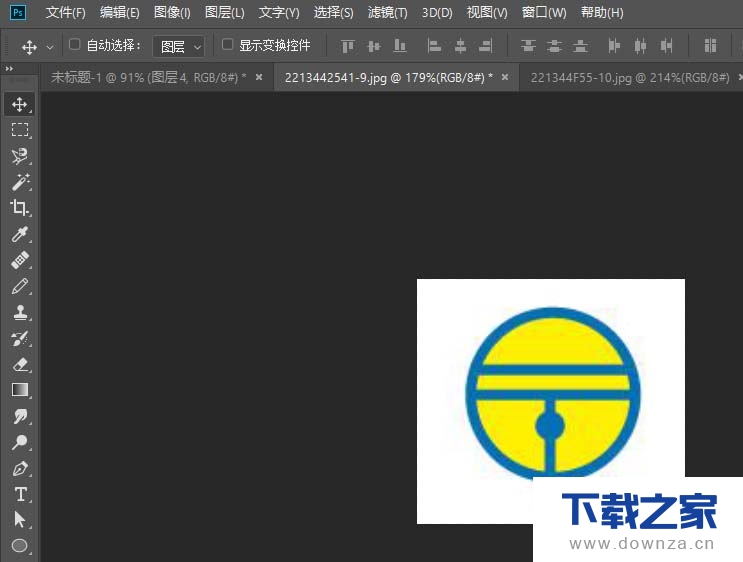Open the 图像(I) menu
This screenshot has width=743, height=562.
coord(172,13)
